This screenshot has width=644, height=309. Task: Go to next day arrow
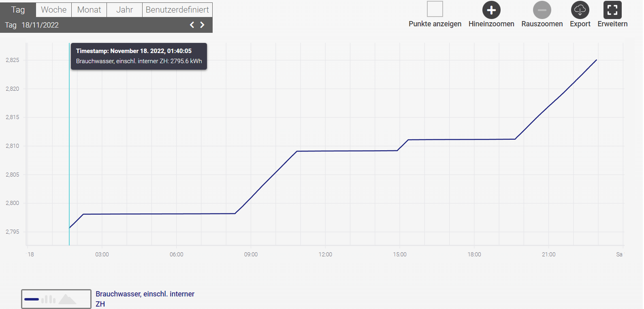(x=202, y=25)
